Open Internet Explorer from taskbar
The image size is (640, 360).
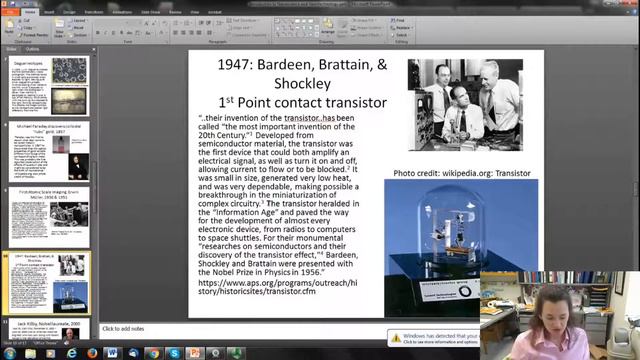pos(72,353)
